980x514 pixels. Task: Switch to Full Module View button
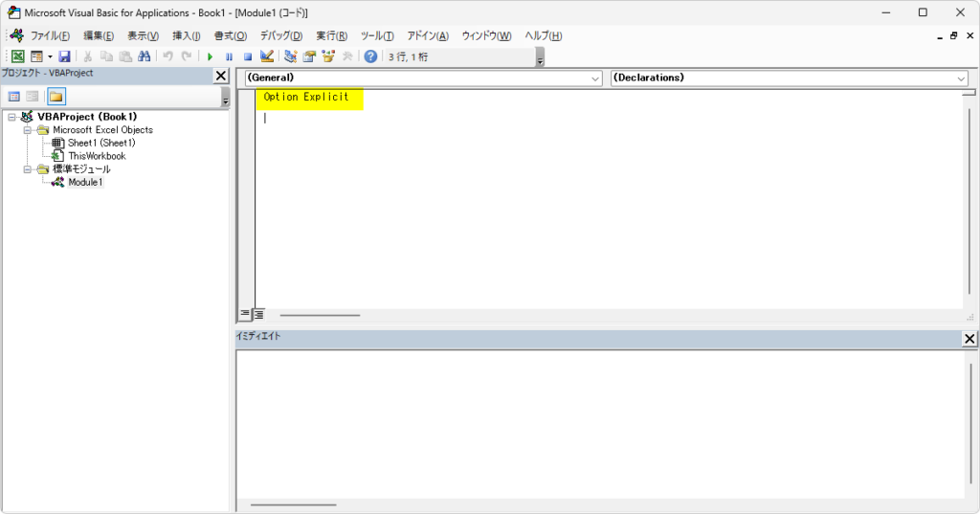coord(258,314)
